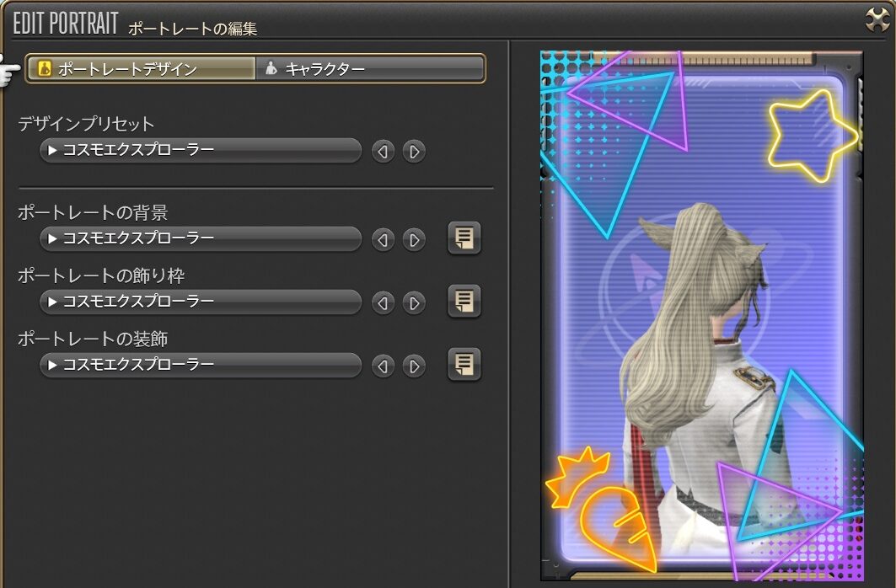Click the character portrait preview
This screenshot has width=896, height=588.
(702, 315)
